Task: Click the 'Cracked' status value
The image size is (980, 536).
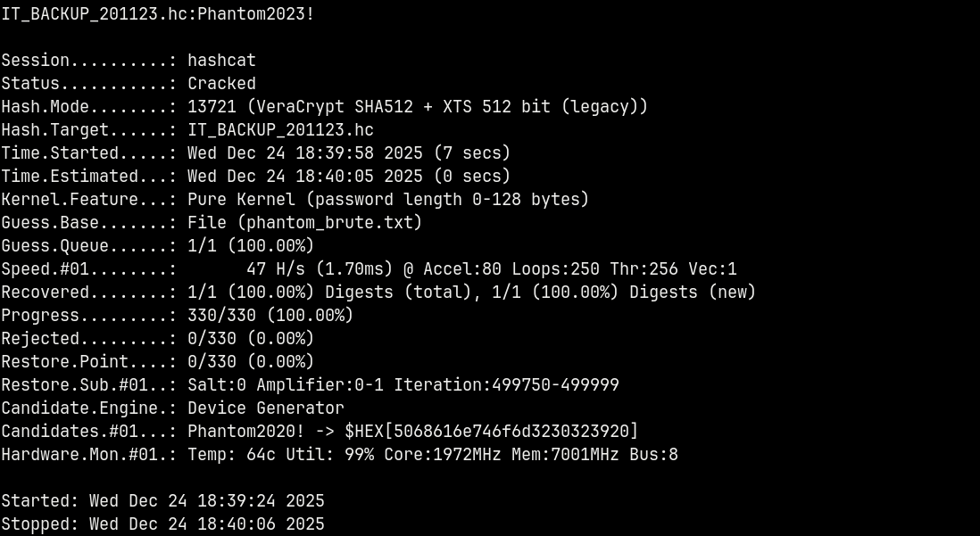Action: click(x=221, y=84)
